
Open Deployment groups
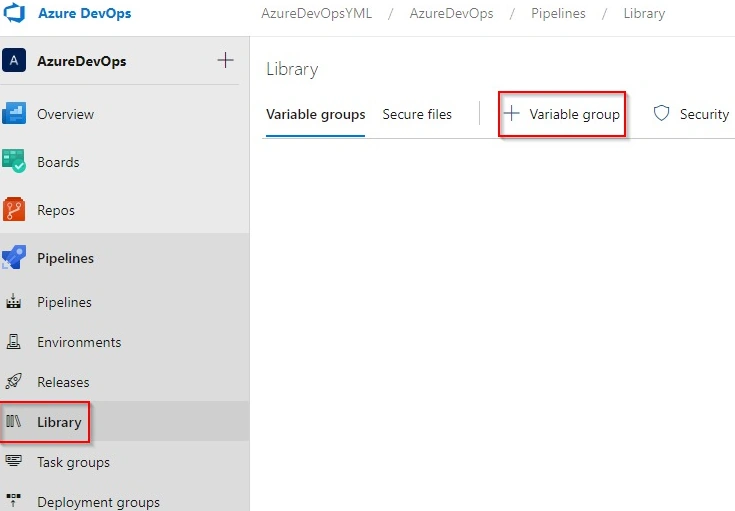[x=98, y=503]
